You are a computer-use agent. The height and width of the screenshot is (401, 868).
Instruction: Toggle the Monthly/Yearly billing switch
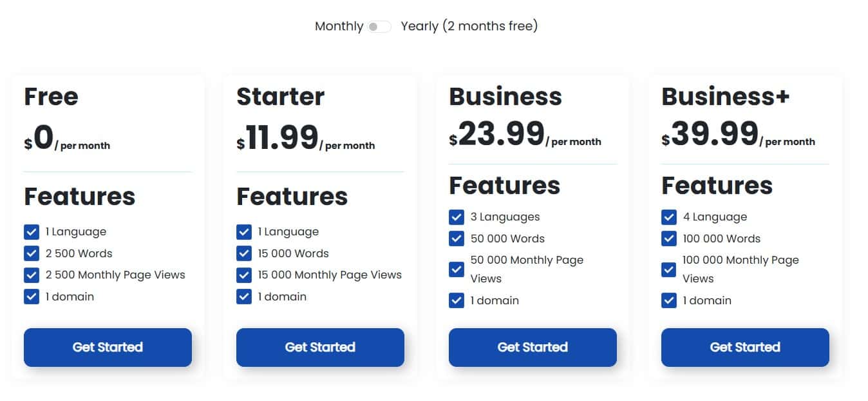tap(379, 26)
